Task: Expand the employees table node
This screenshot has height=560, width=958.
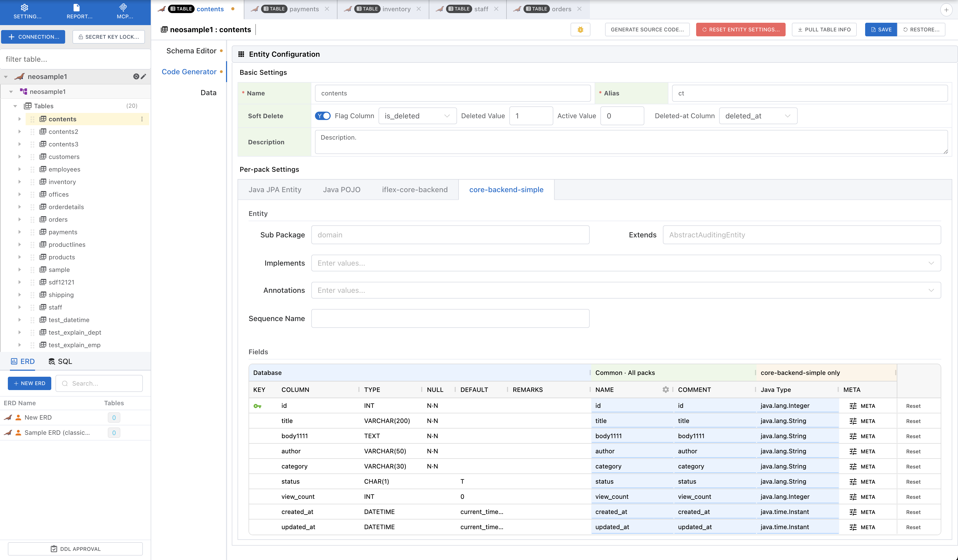Action: (x=19, y=169)
